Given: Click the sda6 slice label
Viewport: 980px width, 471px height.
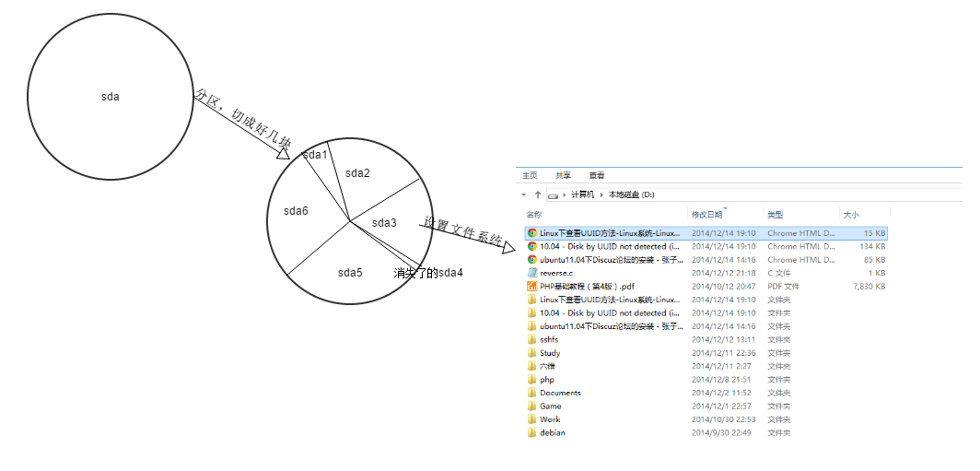Looking at the screenshot, I should pyautogui.click(x=296, y=211).
